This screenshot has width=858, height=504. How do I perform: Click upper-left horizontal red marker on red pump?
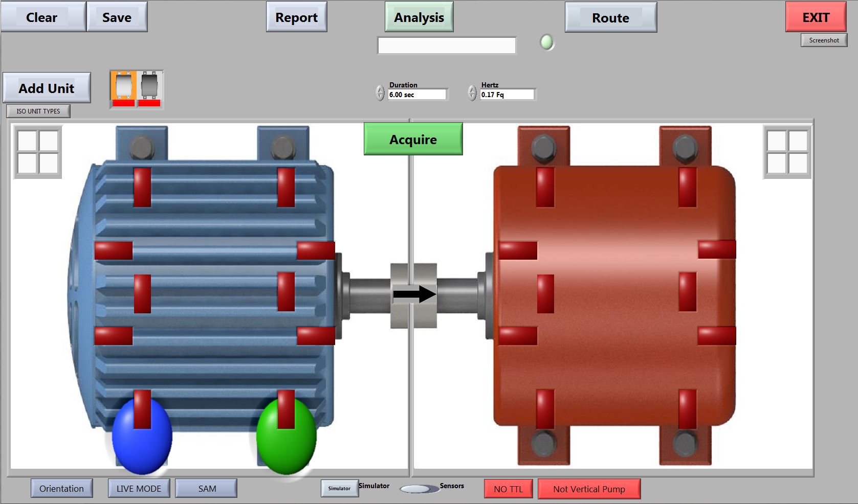[x=518, y=250]
